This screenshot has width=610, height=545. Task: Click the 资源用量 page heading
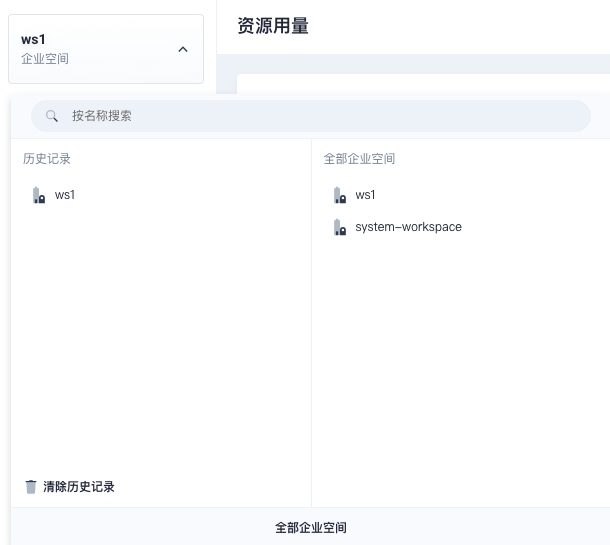272,26
